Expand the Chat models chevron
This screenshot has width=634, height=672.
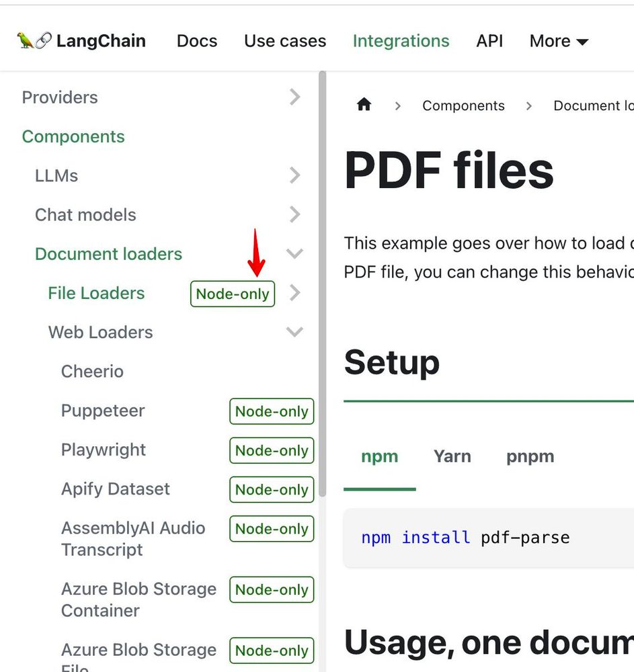(294, 214)
